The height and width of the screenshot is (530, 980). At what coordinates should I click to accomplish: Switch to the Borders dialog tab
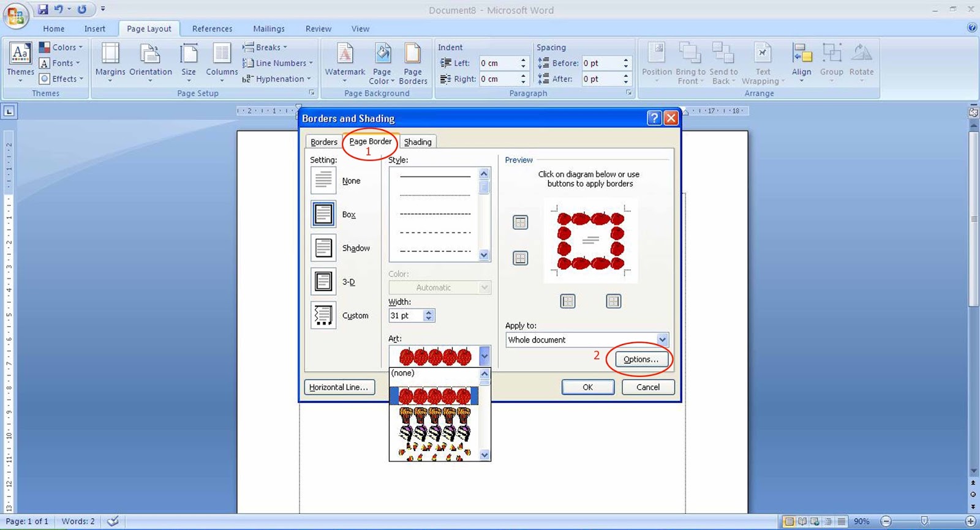pos(323,142)
